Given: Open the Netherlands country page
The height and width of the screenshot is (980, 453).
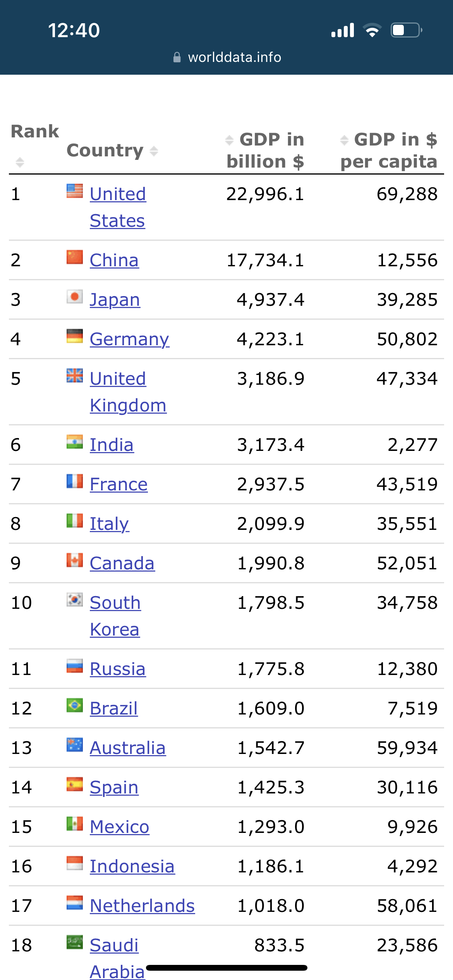Looking at the screenshot, I should click(142, 906).
